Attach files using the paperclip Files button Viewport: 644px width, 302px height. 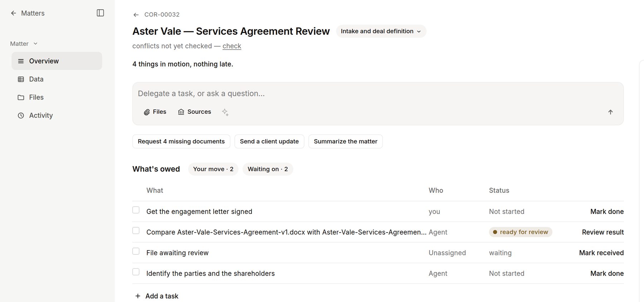click(155, 112)
